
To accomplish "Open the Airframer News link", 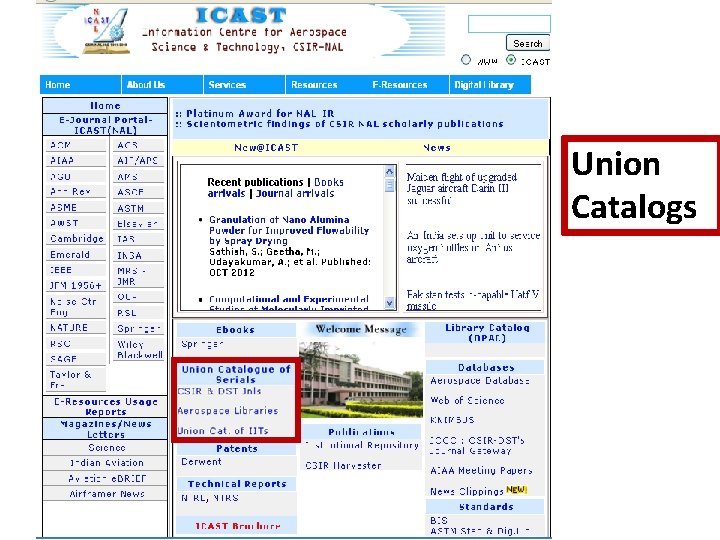I will point(107,494).
